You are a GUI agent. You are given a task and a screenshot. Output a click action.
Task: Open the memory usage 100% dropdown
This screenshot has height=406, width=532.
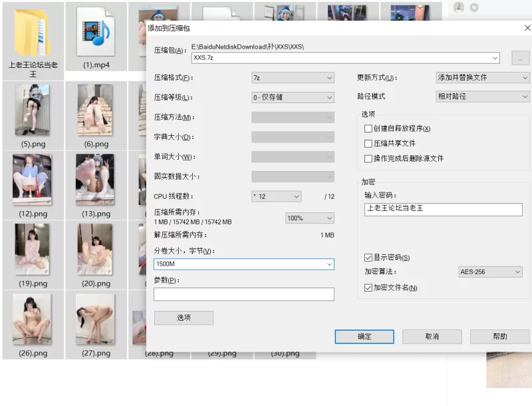point(309,218)
